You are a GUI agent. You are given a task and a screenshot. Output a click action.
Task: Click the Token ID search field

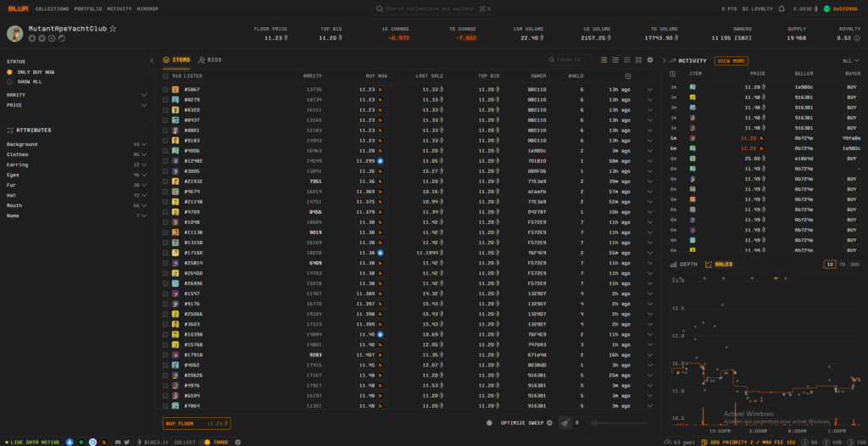568,60
